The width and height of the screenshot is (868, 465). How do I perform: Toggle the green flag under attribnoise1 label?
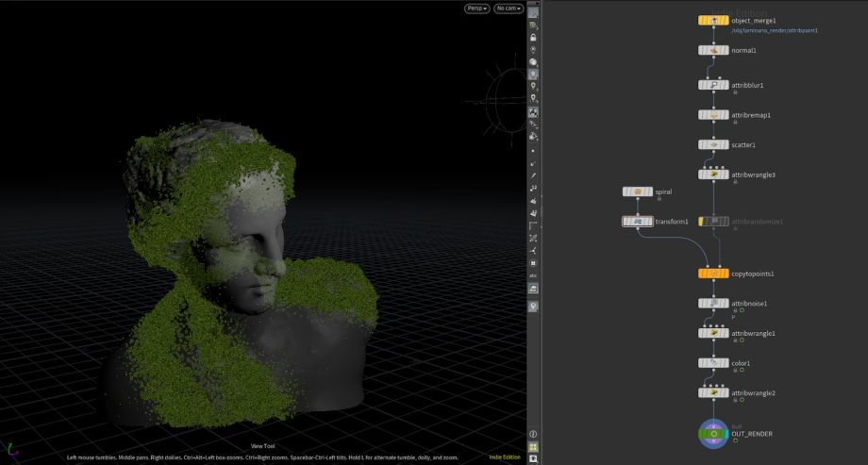(x=742, y=310)
